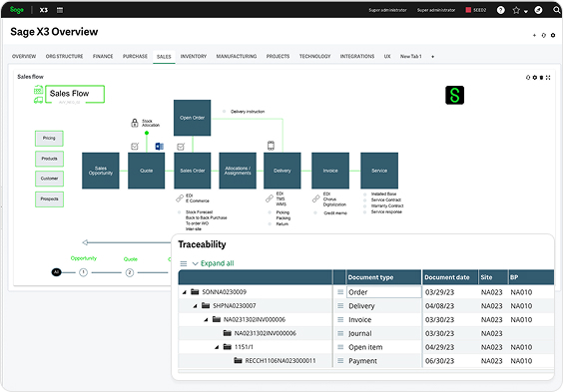Switch to the PURCHASE tab
The width and height of the screenshot is (563, 392).
[x=135, y=56]
